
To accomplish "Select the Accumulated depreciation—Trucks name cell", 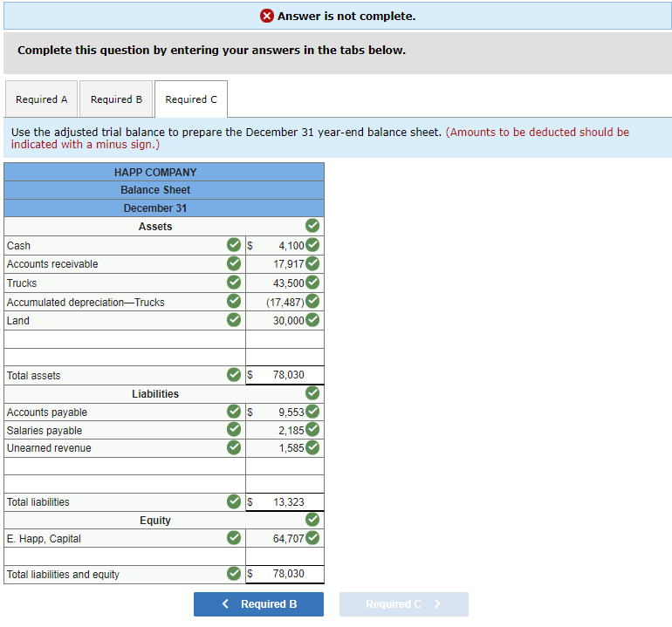I will click(x=125, y=302).
